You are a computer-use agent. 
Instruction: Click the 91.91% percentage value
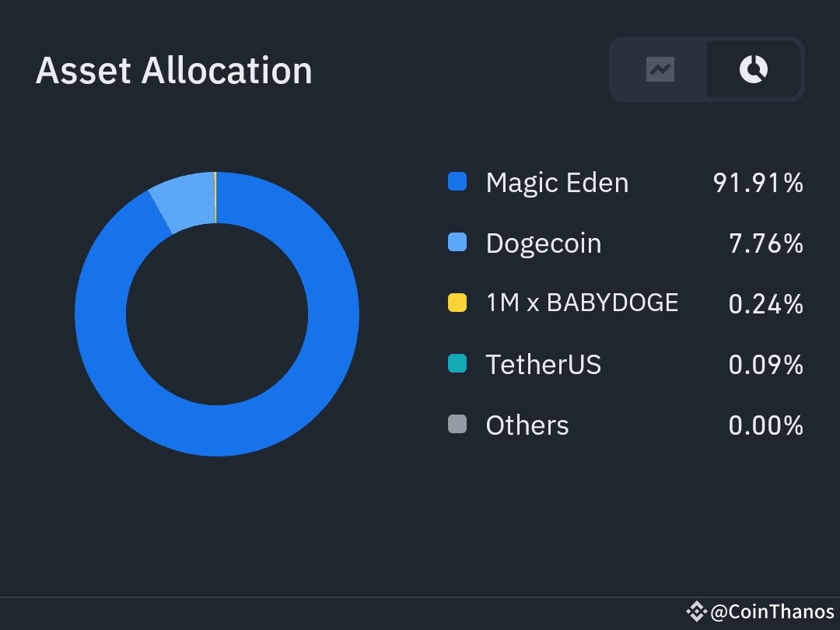pyautogui.click(x=757, y=183)
